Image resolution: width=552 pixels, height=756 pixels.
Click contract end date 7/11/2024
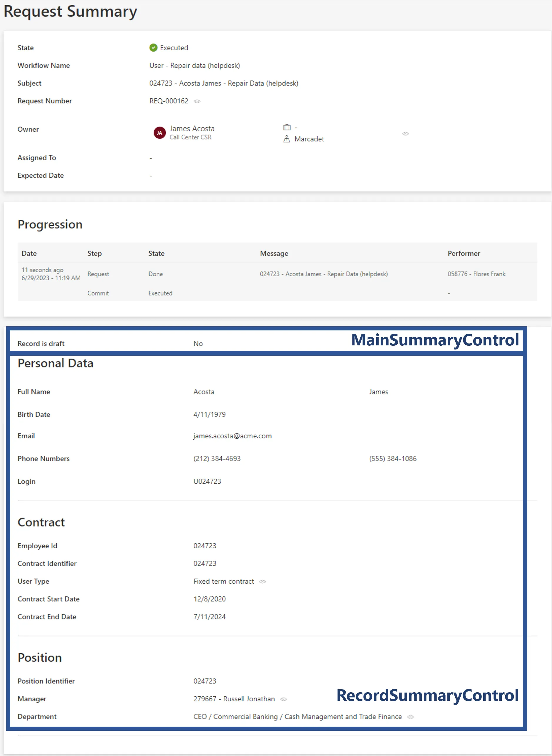pos(210,617)
